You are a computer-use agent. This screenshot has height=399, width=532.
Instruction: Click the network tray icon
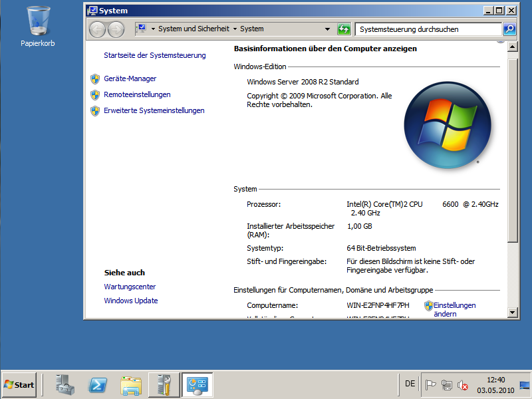click(446, 385)
